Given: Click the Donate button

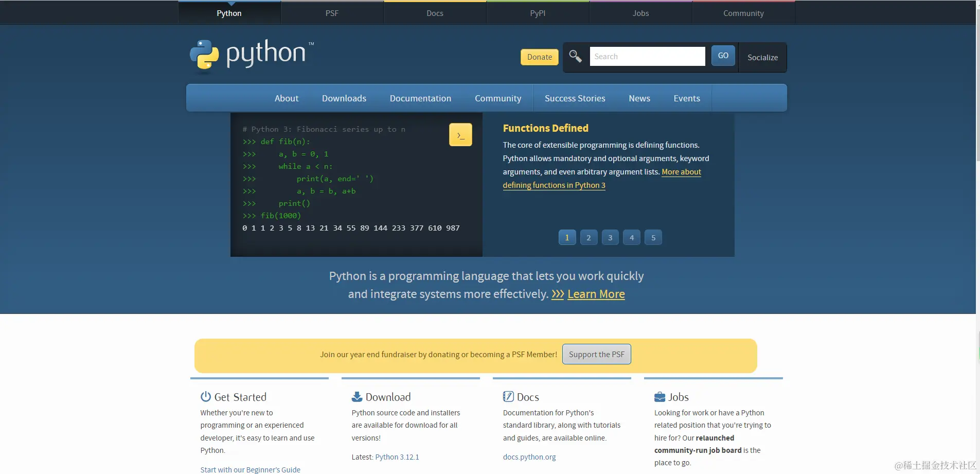Looking at the screenshot, I should click(540, 57).
